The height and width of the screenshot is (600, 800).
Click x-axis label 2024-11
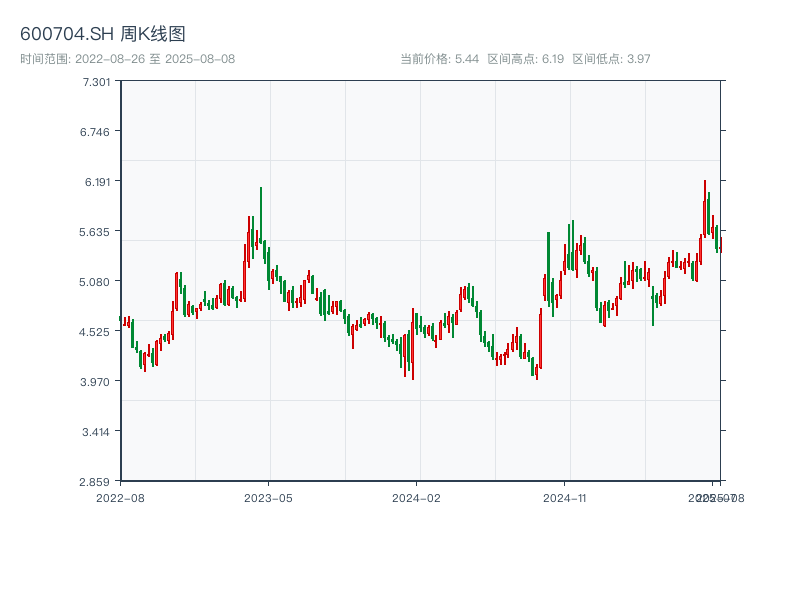pyautogui.click(x=565, y=498)
